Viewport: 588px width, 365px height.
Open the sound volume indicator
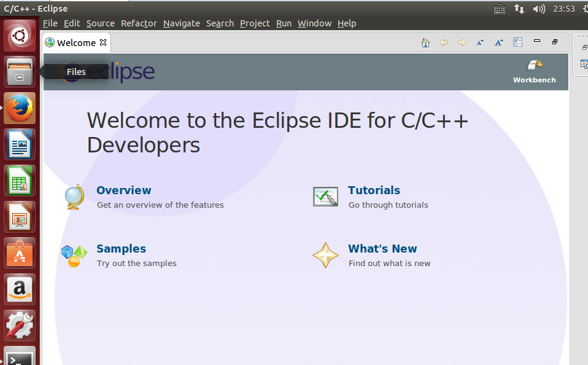pyautogui.click(x=539, y=9)
